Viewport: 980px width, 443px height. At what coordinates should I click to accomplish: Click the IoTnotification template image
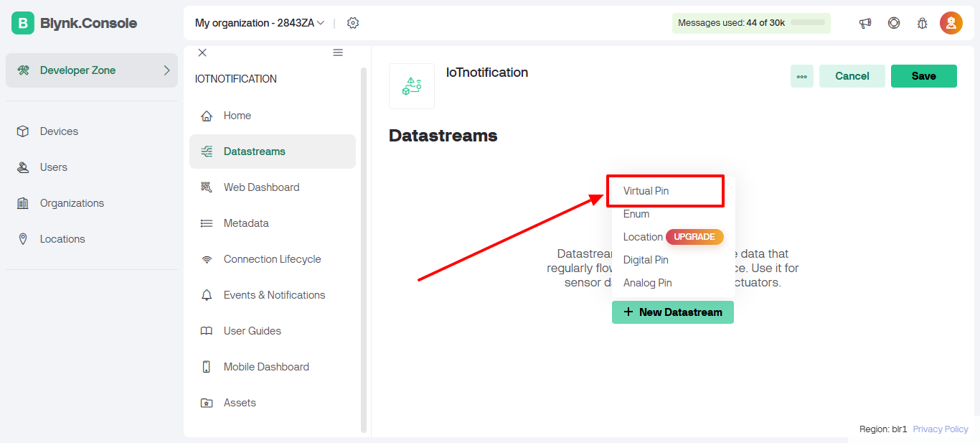click(x=412, y=86)
